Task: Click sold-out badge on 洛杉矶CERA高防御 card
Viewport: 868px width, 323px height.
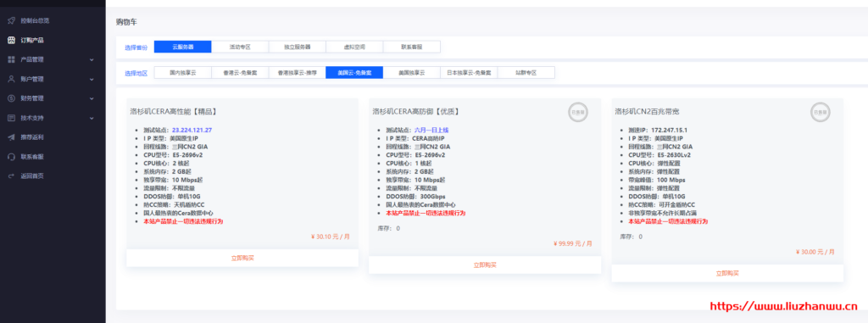Action: (x=577, y=112)
